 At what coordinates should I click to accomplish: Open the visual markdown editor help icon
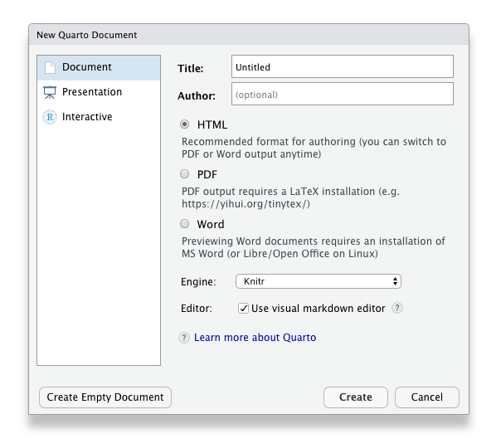click(x=397, y=308)
